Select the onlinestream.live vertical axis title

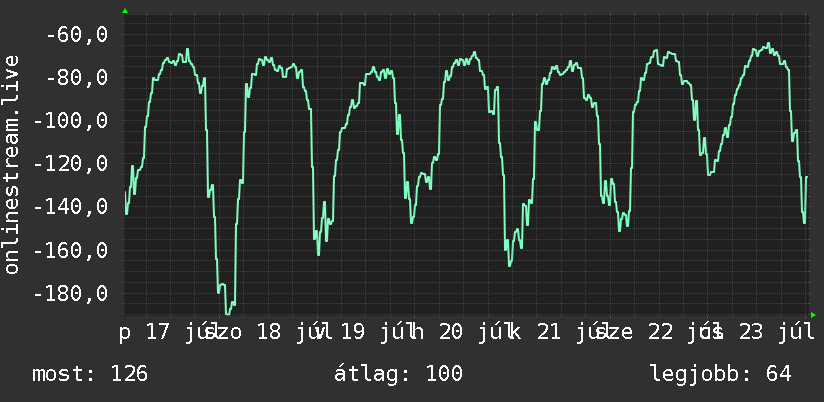tap(12, 164)
